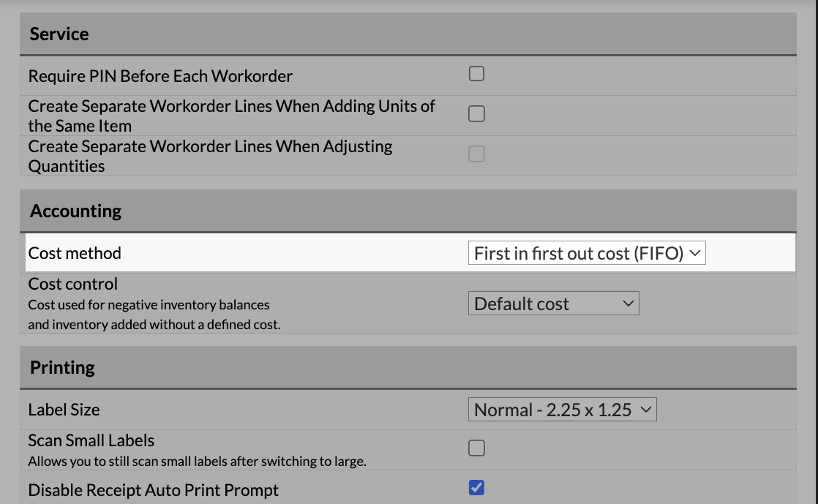Screen dimensions: 818x504
Task: Click the "When Adjusting Quantities" setting label text
Action: click(210, 147)
